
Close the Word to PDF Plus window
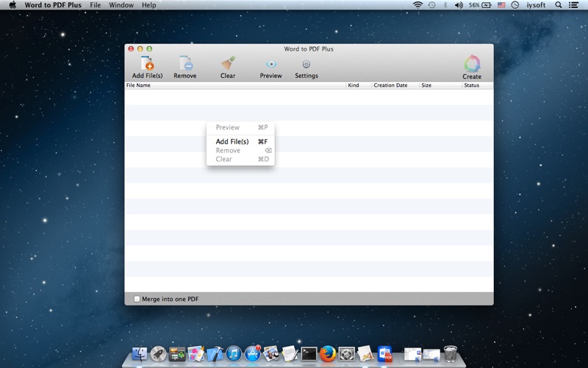pyautogui.click(x=131, y=49)
